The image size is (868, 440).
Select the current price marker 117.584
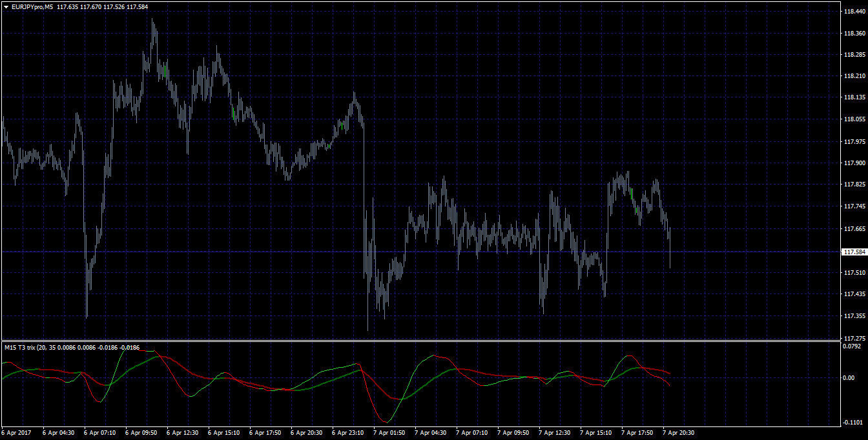pos(854,252)
